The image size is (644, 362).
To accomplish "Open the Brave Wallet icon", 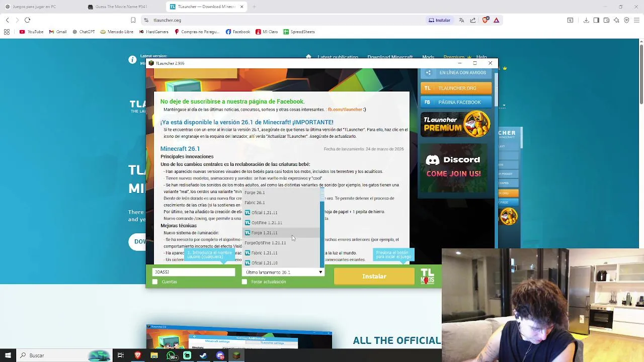I will 606,20.
